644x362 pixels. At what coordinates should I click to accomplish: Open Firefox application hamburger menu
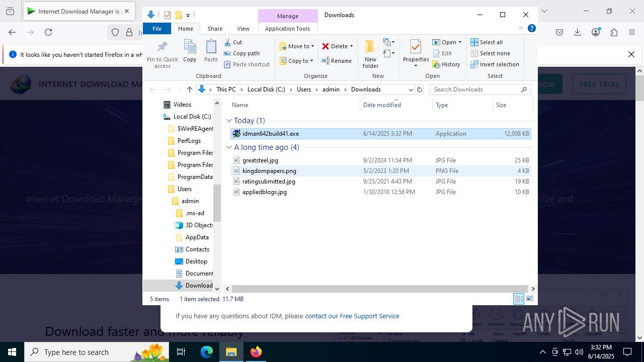coord(632,32)
